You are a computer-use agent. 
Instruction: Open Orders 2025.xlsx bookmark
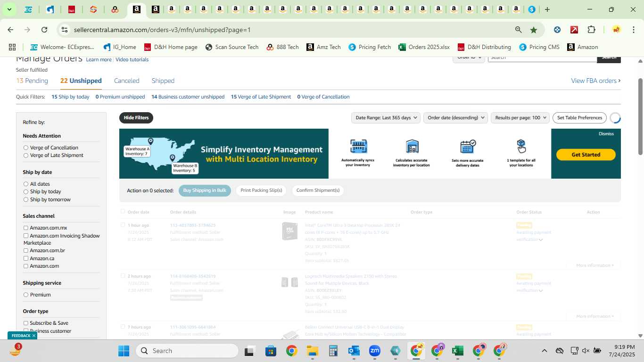click(424, 47)
